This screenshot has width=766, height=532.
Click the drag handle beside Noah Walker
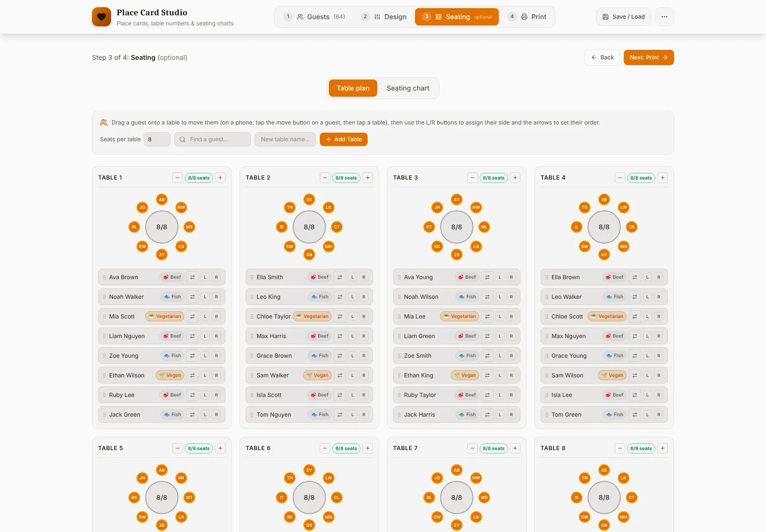tap(104, 297)
